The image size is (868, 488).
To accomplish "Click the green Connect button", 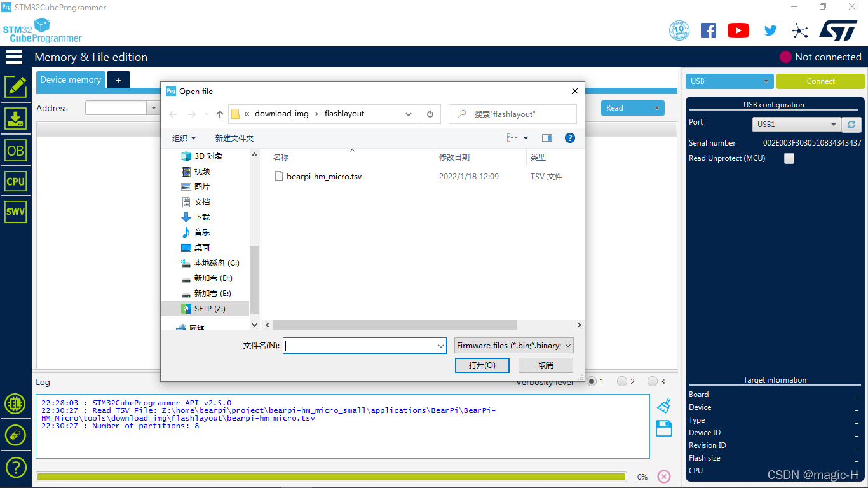I will click(x=820, y=81).
